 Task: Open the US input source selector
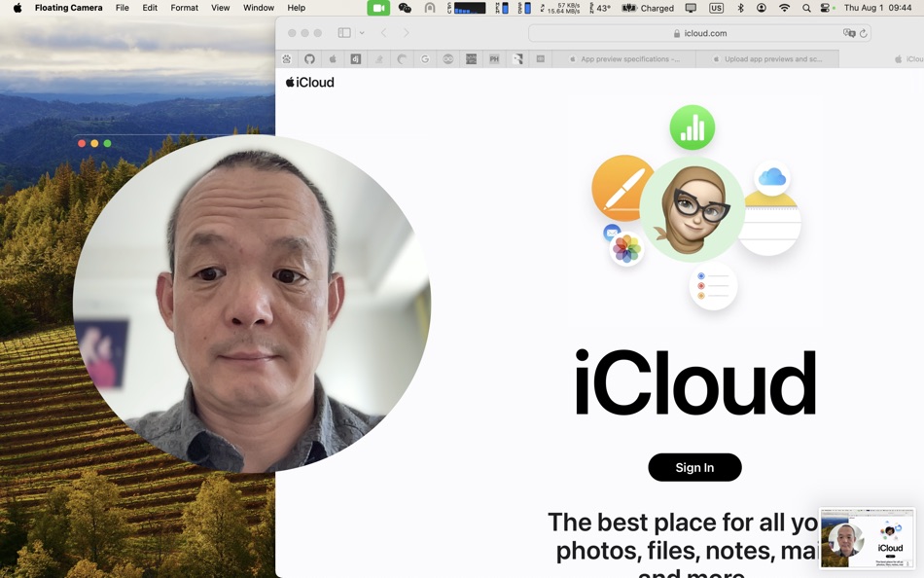pyautogui.click(x=715, y=8)
